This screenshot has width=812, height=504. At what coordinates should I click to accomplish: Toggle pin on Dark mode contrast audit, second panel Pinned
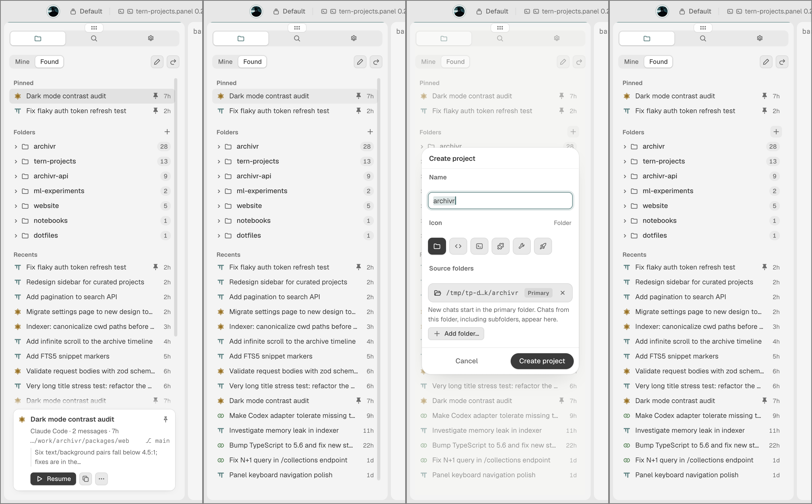[358, 96]
